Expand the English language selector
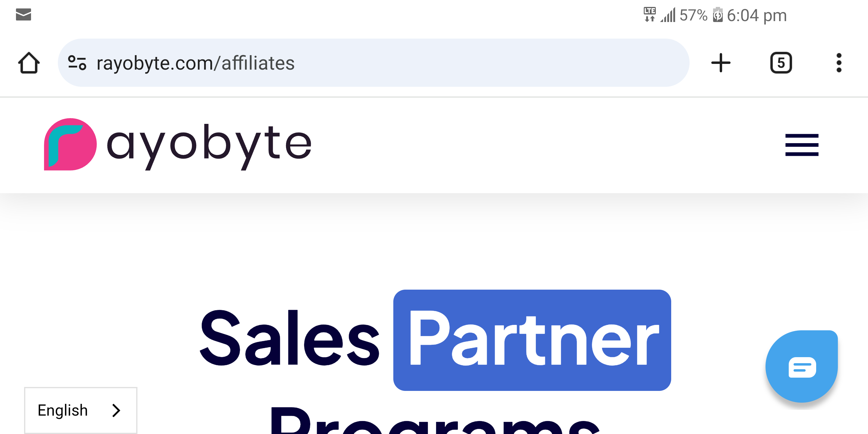The width and height of the screenshot is (868, 434). point(81,410)
